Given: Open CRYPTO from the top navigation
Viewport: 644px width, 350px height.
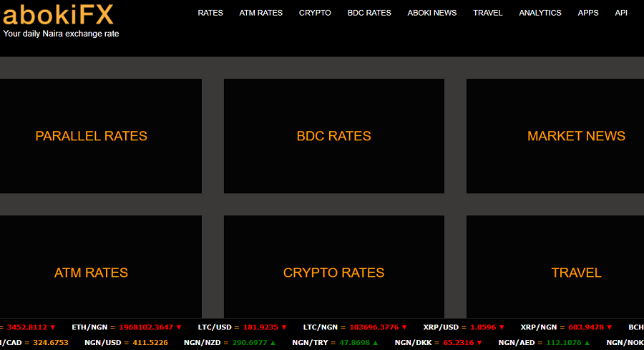Looking at the screenshot, I should pyautogui.click(x=315, y=13).
